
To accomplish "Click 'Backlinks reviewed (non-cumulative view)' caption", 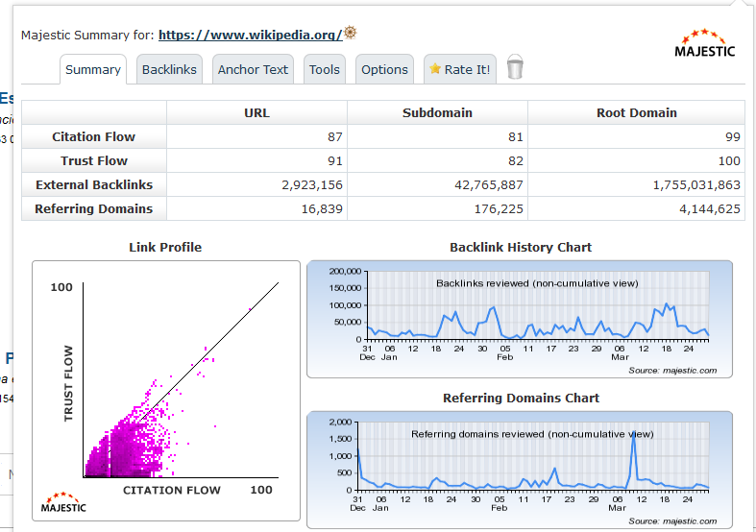I will click(537, 283).
